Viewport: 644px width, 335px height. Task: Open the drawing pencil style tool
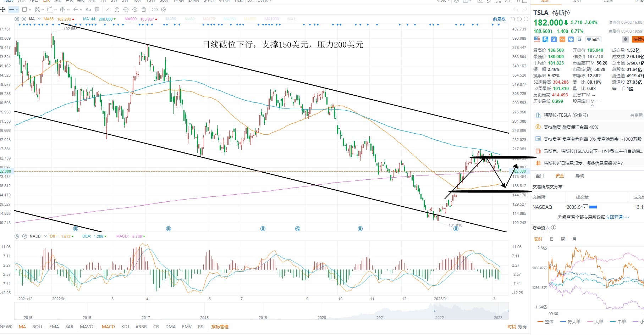[108, 10]
